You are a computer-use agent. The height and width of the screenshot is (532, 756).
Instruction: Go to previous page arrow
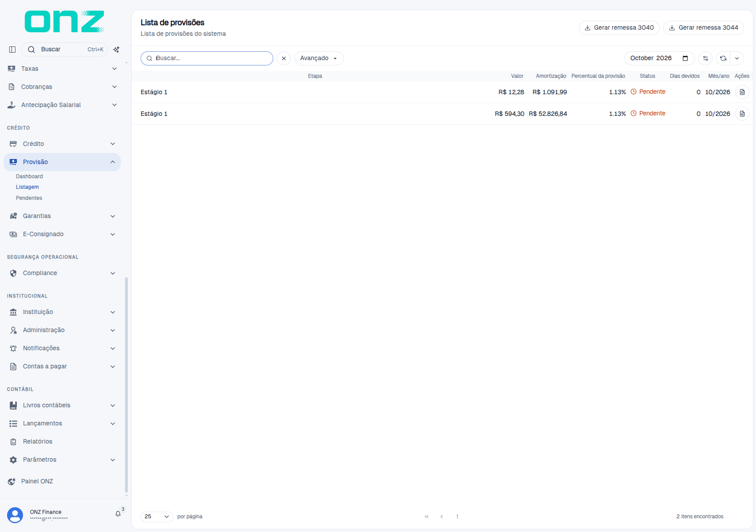442,517
